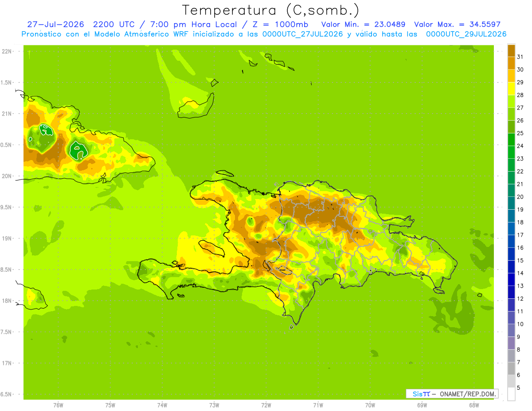The width and height of the screenshot is (532, 411).
Task: Click the '68W' longitude axis label
Action: pos(474,405)
